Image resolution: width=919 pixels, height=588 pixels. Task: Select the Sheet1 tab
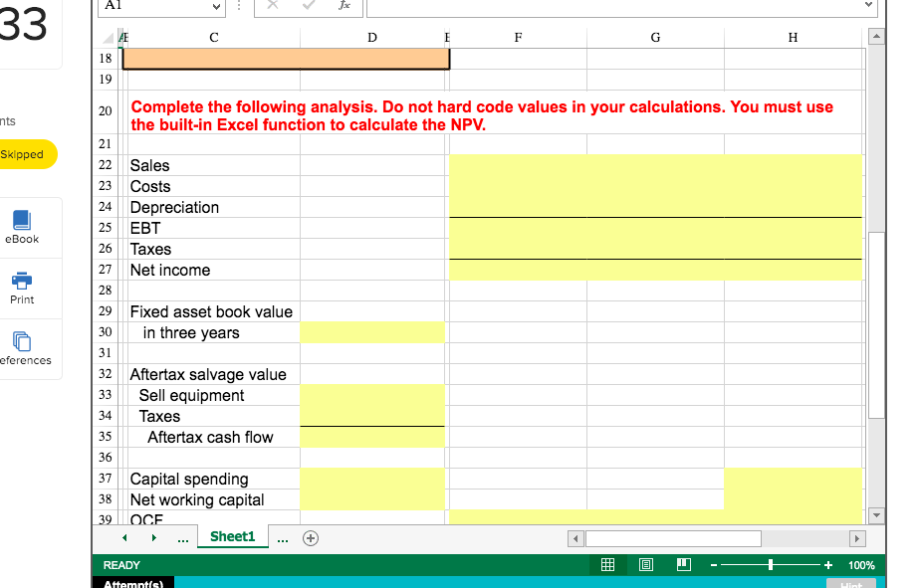click(232, 536)
